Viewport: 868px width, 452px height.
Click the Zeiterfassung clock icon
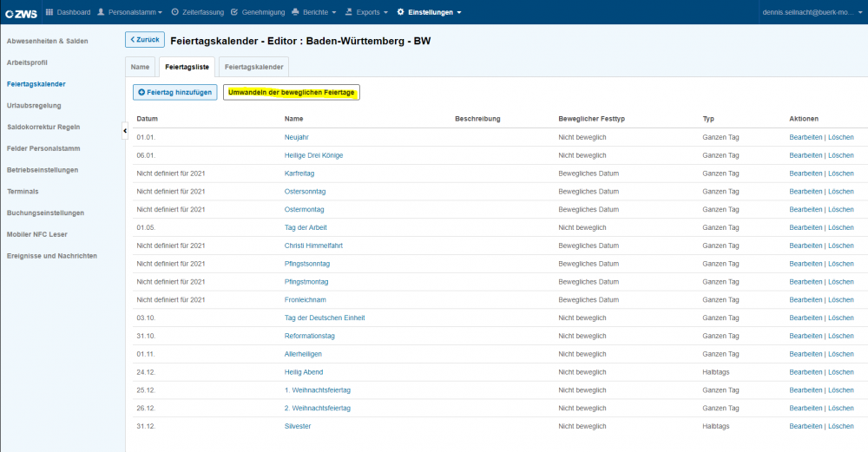tap(175, 11)
